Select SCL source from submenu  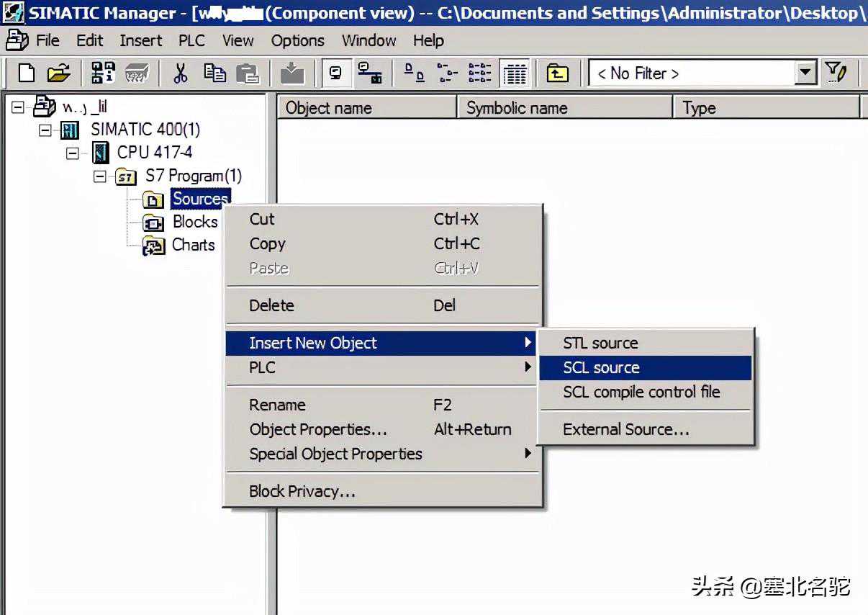[x=601, y=367]
